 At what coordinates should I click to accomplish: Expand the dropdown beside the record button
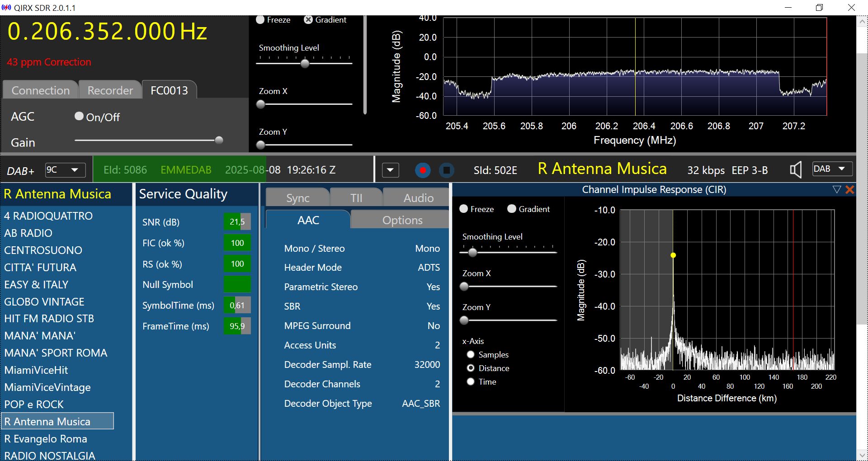tap(391, 170)
